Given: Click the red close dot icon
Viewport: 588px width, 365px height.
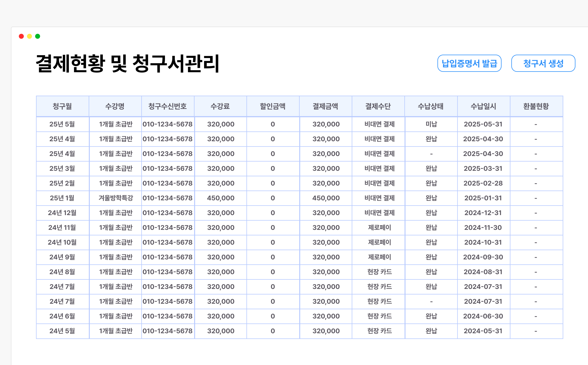Looking at the screenshot, I should pos(21,36).
